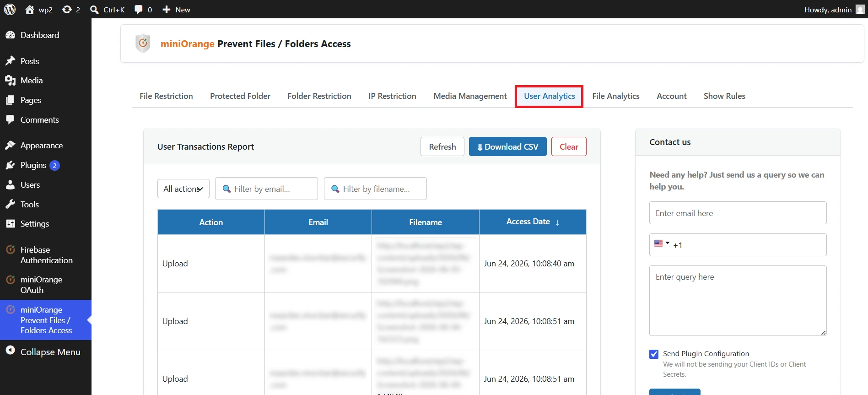Screen dimensions: 868x395
Task: Open the country flag code dropdown
Action: [x=662, y=243]
